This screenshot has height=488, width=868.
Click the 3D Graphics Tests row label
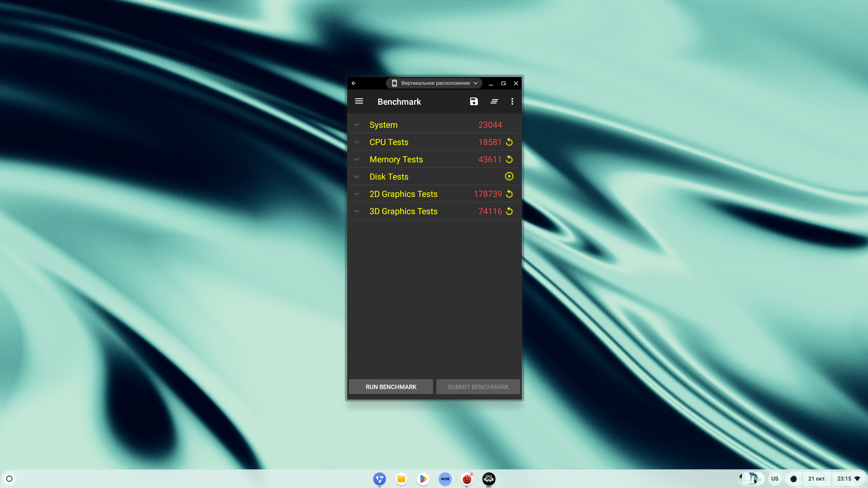click(403, 211)
